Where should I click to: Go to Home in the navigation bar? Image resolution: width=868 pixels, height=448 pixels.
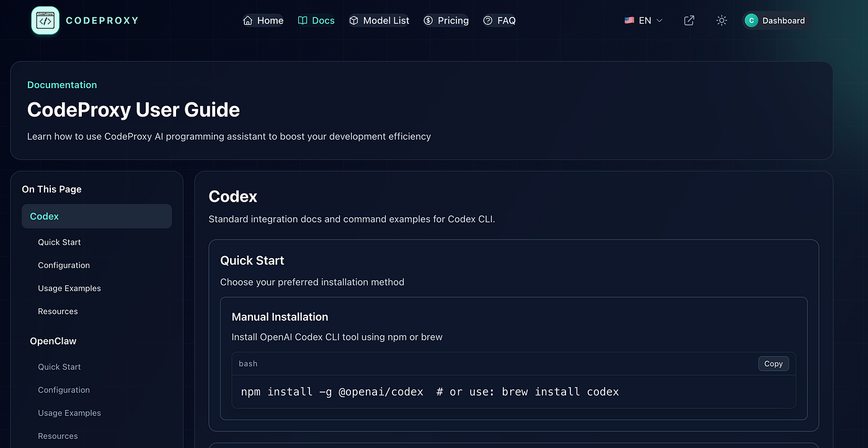pos(263,20)
